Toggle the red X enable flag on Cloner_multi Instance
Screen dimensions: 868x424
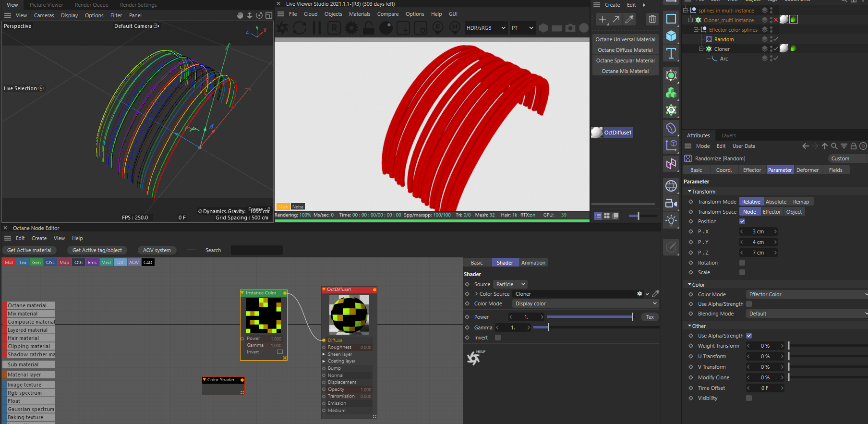[776, 20]
